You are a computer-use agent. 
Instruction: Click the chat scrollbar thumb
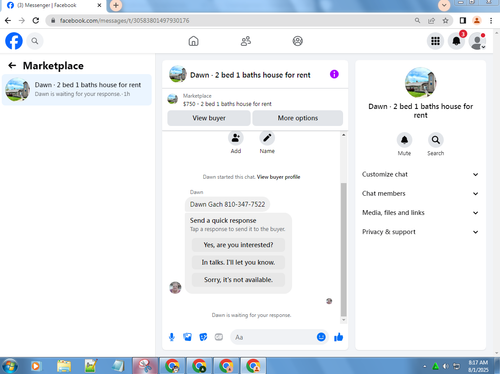pyautogui.click(x=344, y=249)
